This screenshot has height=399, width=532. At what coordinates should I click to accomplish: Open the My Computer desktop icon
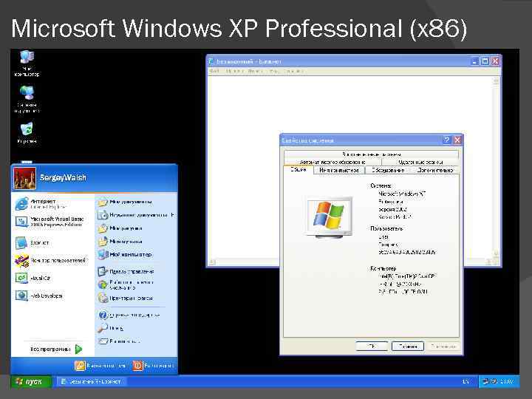[27, 63]
